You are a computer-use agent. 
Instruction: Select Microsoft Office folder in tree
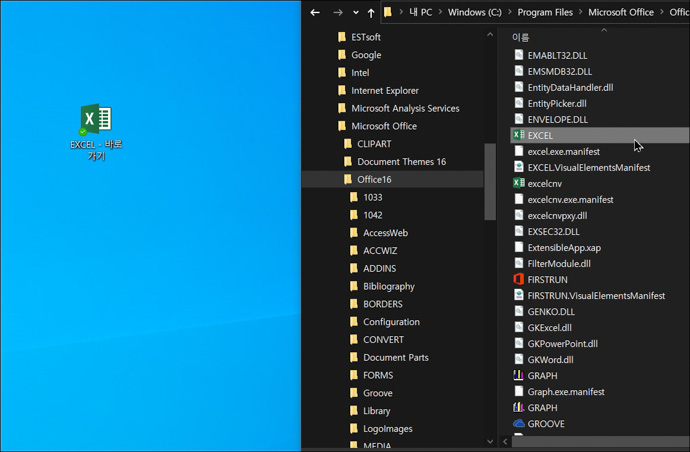click(384, 126)
